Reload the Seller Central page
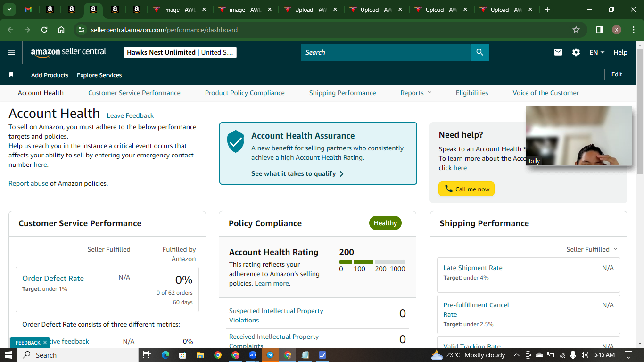The height and width of the screenshot is (362, 644). (44, 30)
